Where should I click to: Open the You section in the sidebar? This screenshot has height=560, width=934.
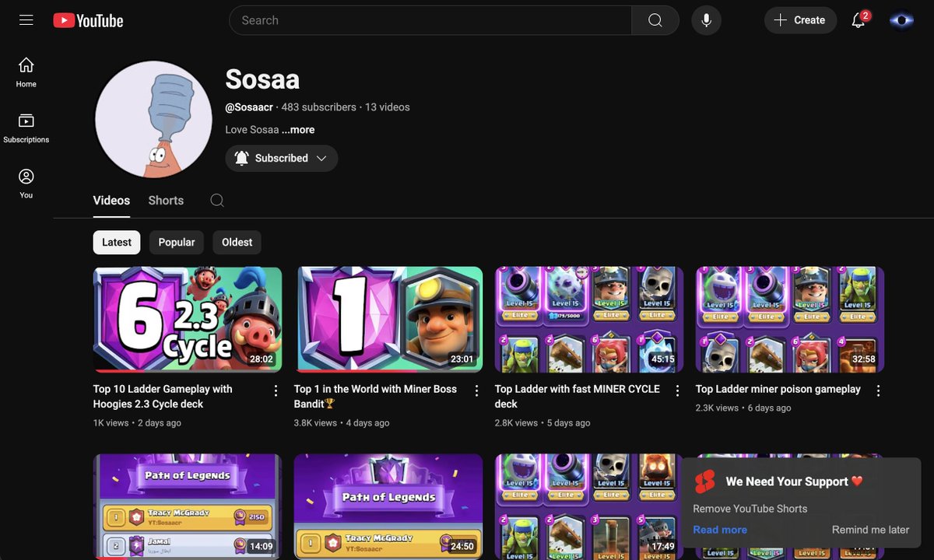tap(26, 184)
